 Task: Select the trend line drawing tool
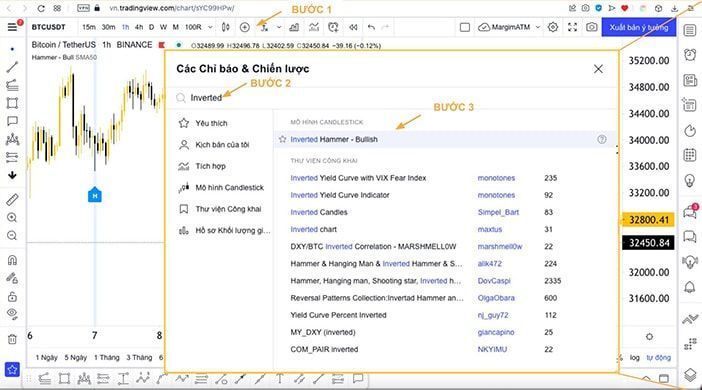click(x=12, y=67)
